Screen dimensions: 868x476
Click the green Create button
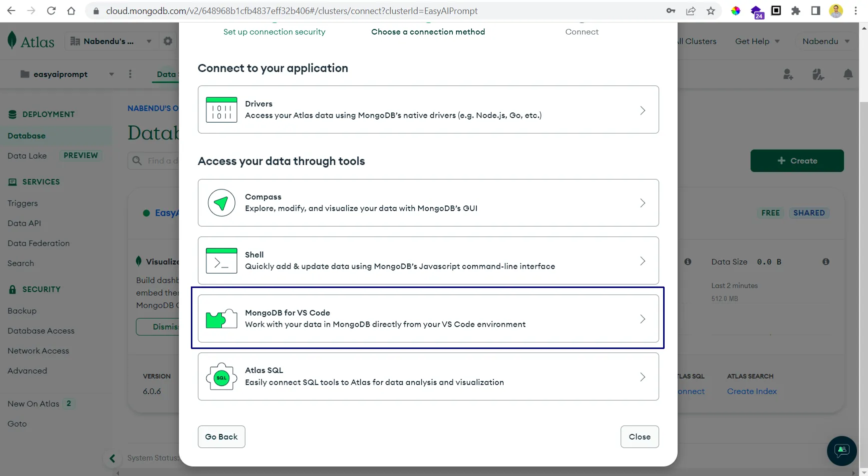(797, 160)
